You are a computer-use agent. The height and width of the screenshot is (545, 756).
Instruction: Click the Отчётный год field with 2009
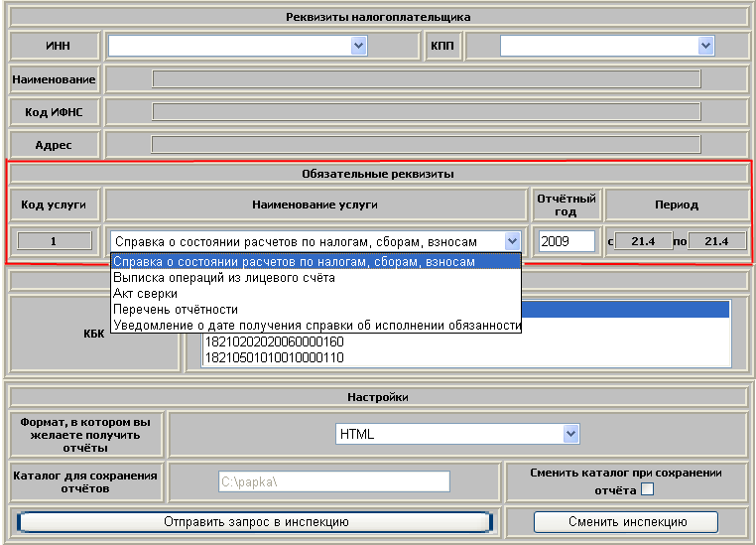pyautogui.click(x=567, y=241)
